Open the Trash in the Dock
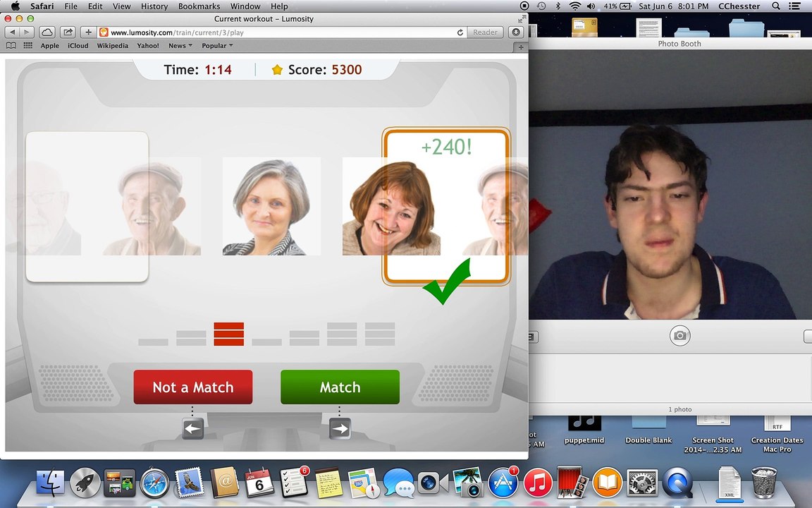 pos(764,483)
